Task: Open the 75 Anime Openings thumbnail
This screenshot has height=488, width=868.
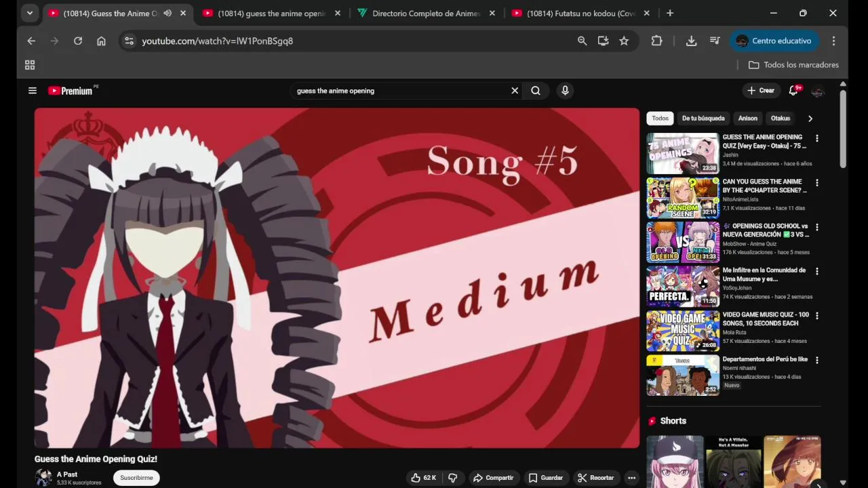Action: [683, 153]
